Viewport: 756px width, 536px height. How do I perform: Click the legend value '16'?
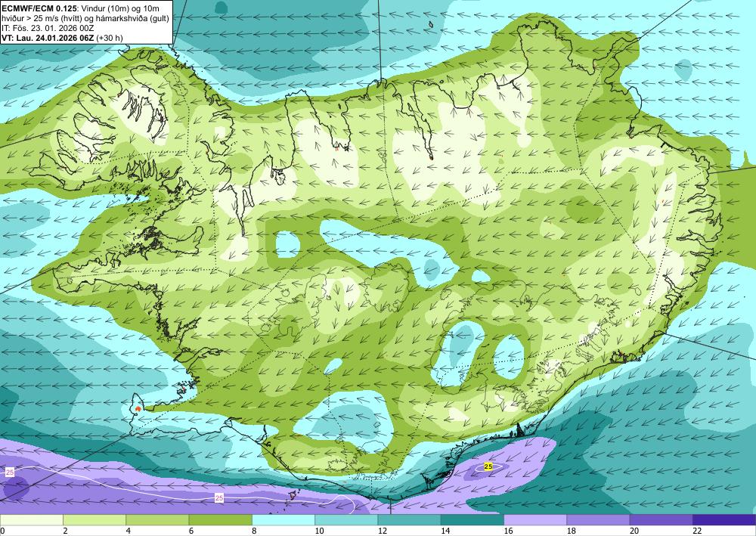(509, 531)
